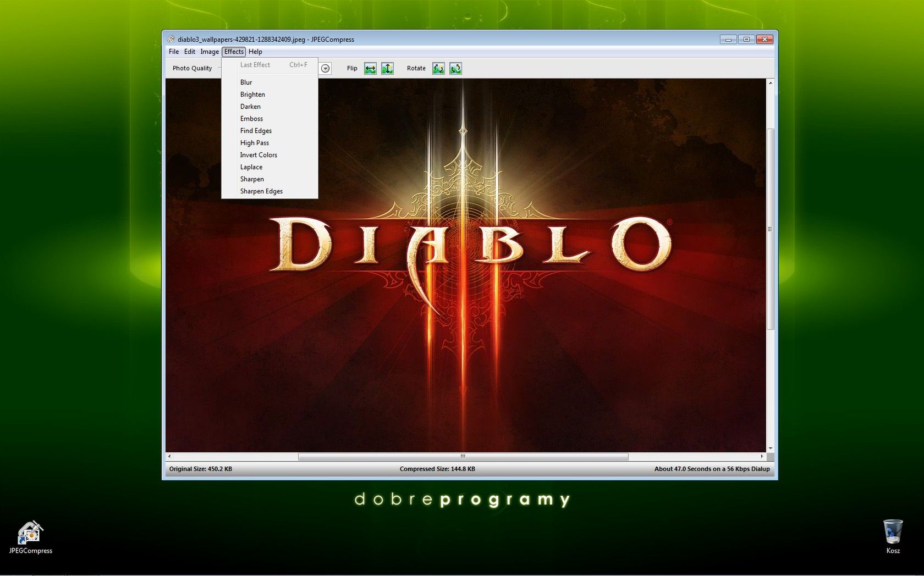
Task: Open the File menu
Action: [174, 52]
